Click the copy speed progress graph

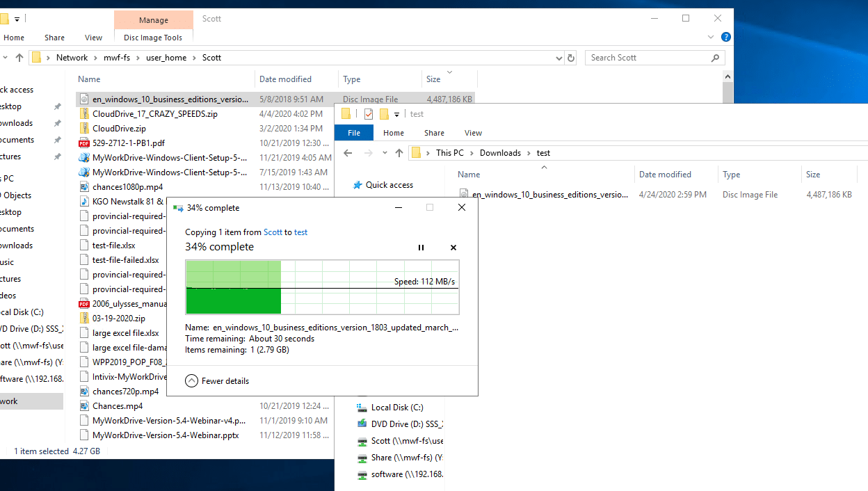click(322, 287)
